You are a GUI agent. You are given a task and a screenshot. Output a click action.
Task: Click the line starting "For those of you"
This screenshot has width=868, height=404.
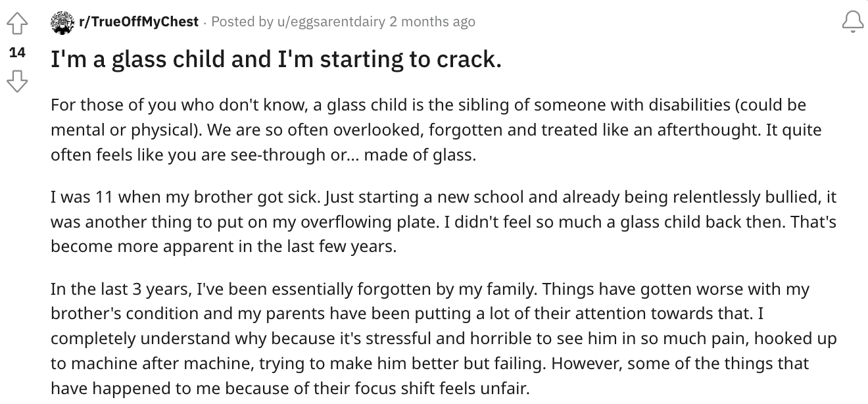coord(428,105)
